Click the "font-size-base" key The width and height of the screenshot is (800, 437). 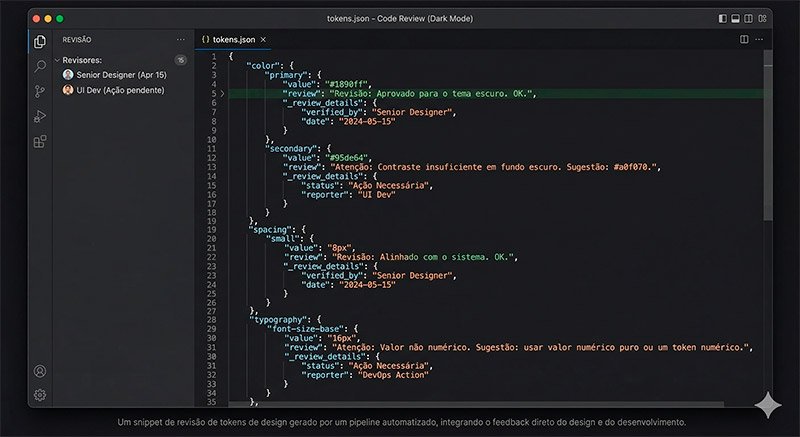[307, 329]
